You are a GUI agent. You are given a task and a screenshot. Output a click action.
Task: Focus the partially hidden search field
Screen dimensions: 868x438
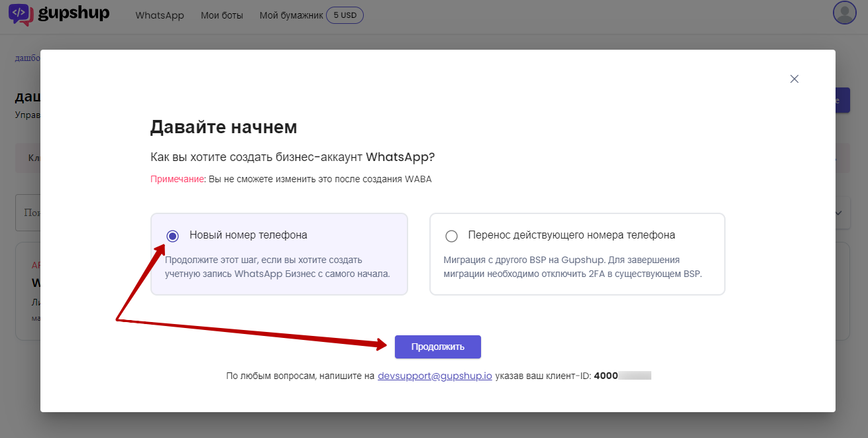coord(28,213)
